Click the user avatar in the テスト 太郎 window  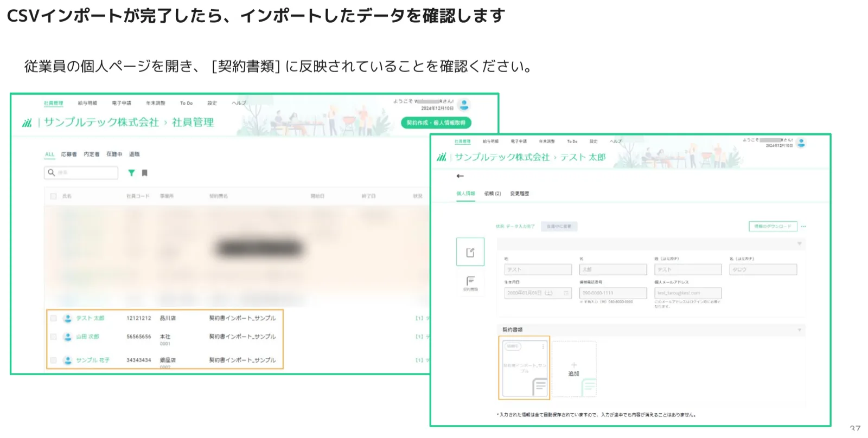[x=801, y=143]
